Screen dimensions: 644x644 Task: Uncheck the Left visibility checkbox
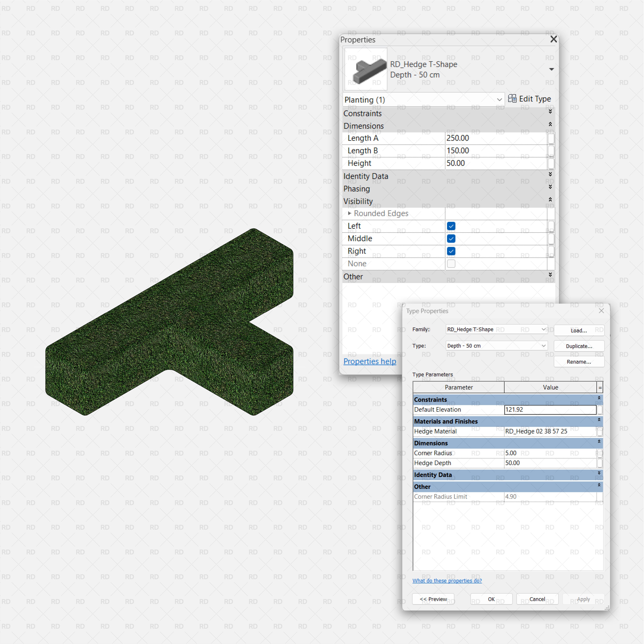451,226
